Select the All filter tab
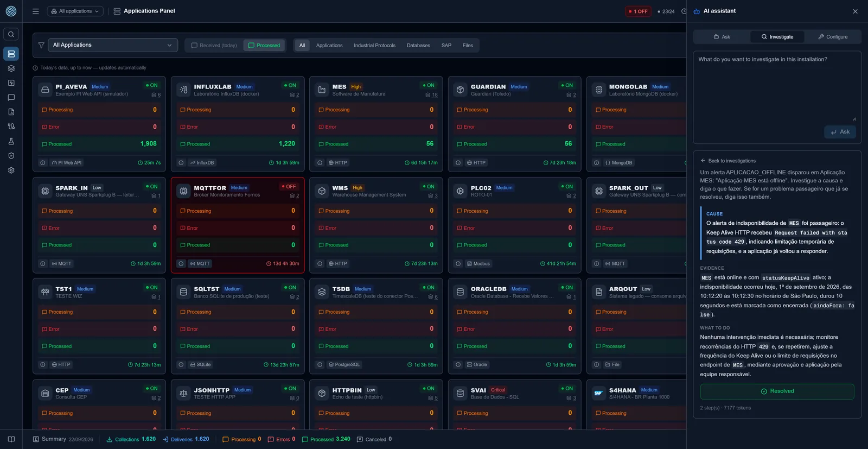Screen dimensions: 868x449 pyautogui.click(x=302, y=46)
